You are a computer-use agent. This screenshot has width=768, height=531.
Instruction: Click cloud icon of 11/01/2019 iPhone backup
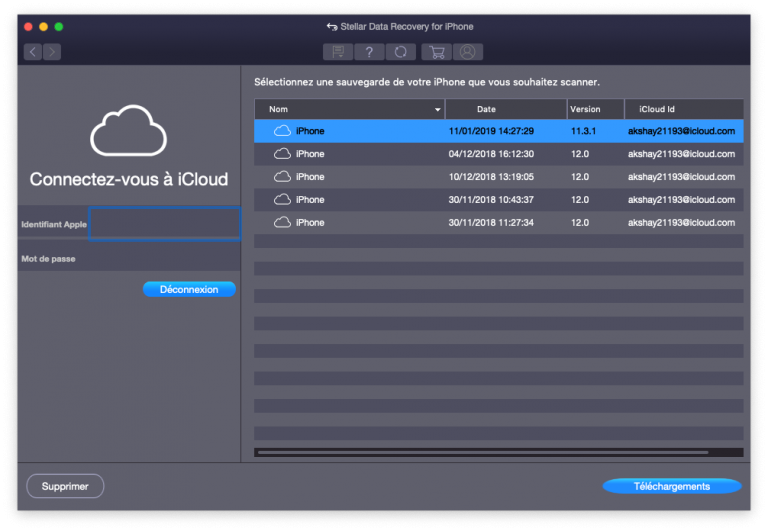(282, 131)
